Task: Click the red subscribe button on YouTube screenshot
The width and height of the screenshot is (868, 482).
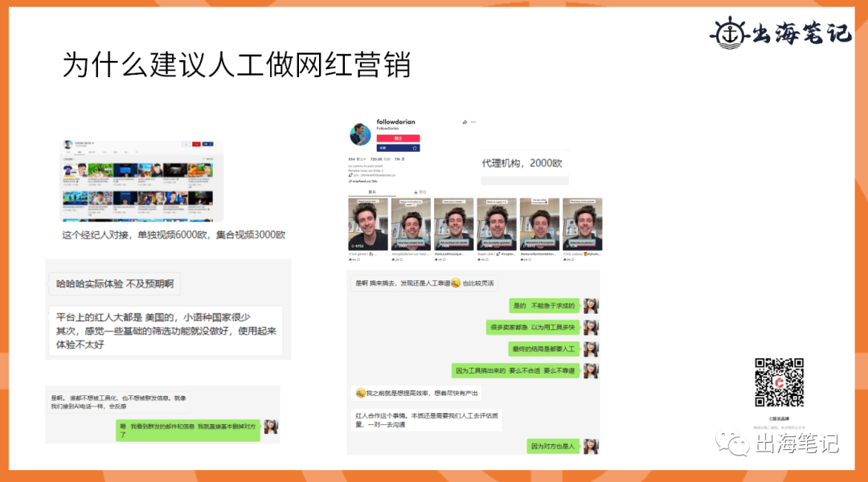Action: (196, 144)
